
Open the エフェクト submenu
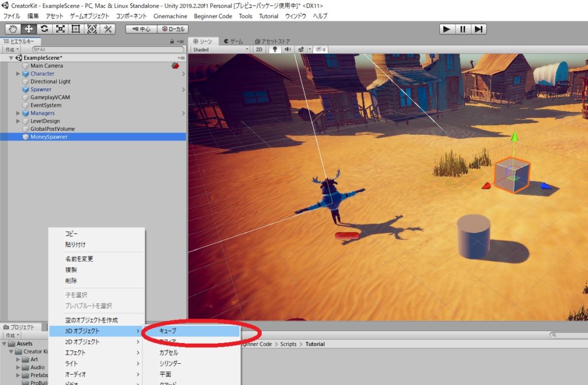[x=96, y=352]
